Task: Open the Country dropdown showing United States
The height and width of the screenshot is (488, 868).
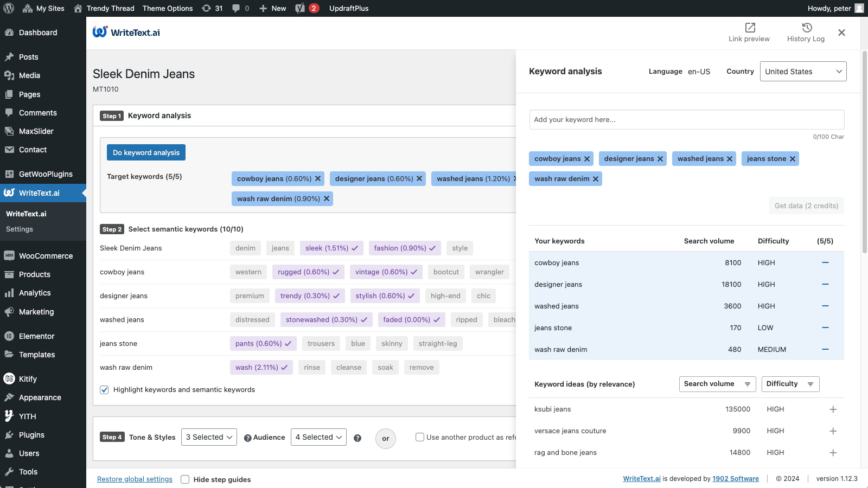Action: (x=803, y=71)
